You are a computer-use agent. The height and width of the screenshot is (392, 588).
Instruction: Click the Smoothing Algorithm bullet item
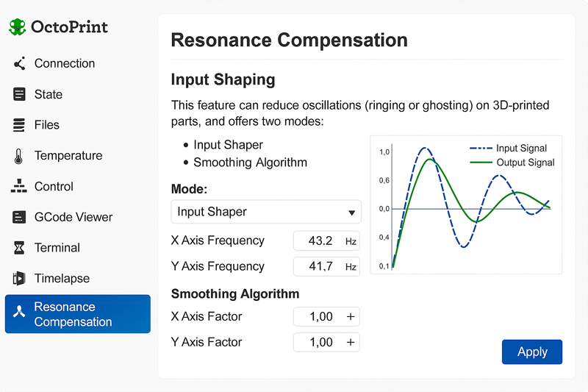click(250, 163)
